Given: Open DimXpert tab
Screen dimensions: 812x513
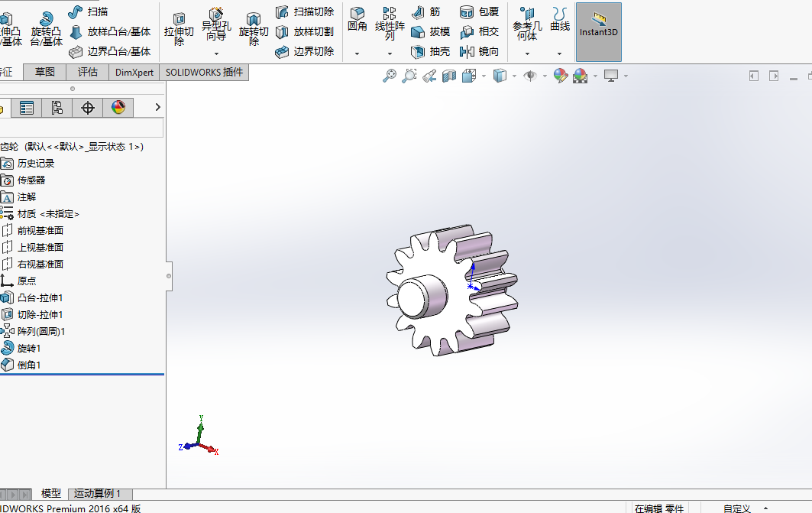Looking at the screenshot, I should 134,72.
